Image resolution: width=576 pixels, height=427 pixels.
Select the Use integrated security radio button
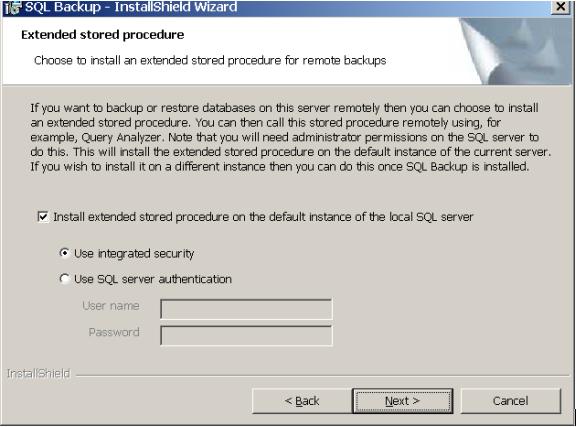[x=65, y=253]
